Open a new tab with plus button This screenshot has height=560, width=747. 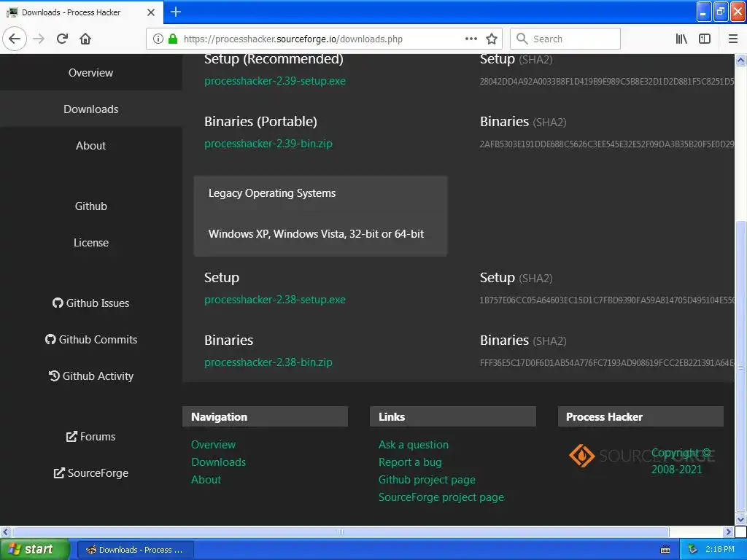[x=176, y=12]
